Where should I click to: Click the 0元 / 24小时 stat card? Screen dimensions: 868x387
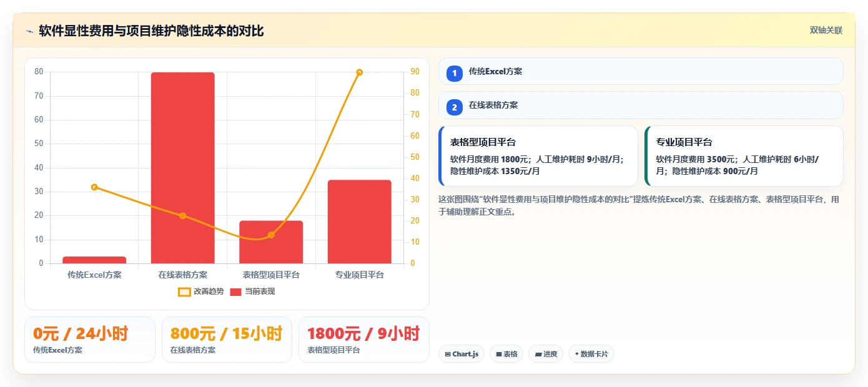[x=90, y=340]
